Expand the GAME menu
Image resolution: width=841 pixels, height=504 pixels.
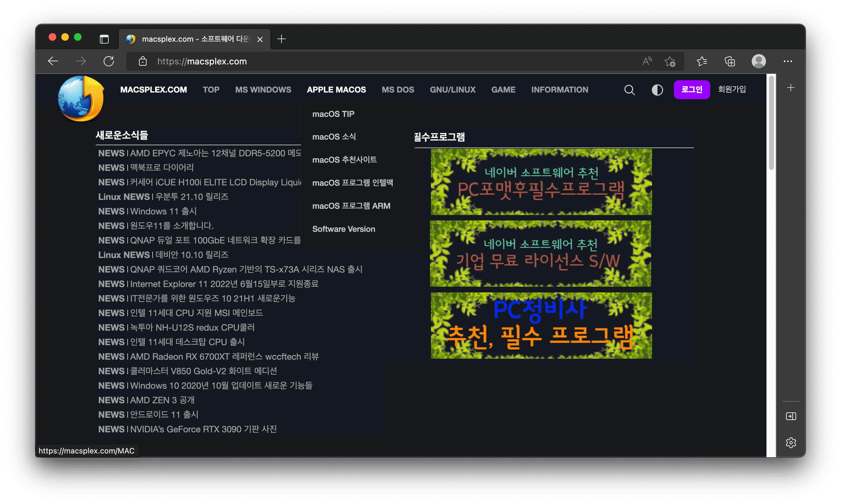click(503, 90)
